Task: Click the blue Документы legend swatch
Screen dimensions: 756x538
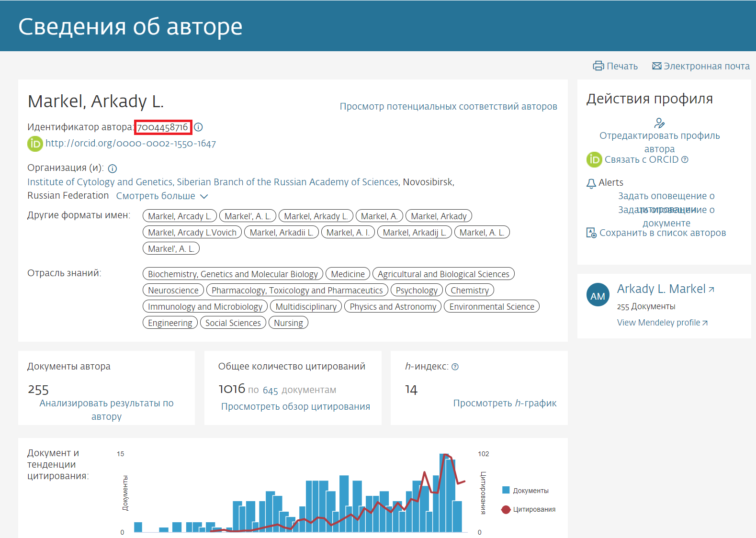Action: click(506, 490)
